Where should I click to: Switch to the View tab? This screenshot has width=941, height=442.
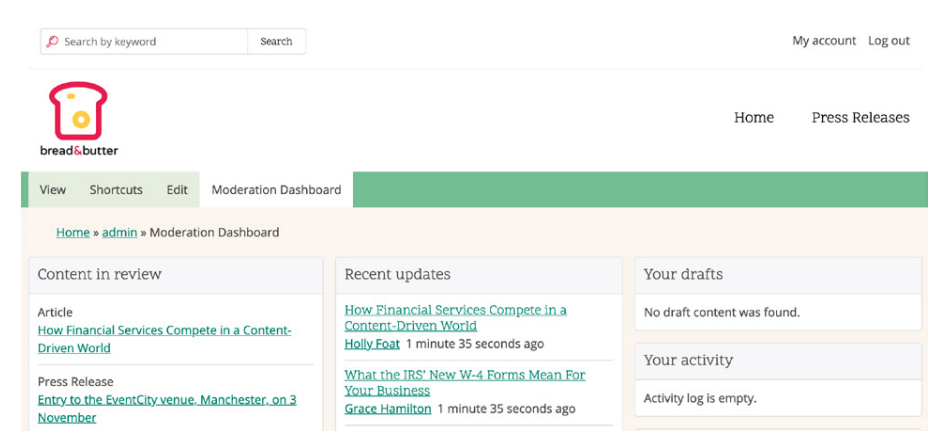click(x=53, y=190)
